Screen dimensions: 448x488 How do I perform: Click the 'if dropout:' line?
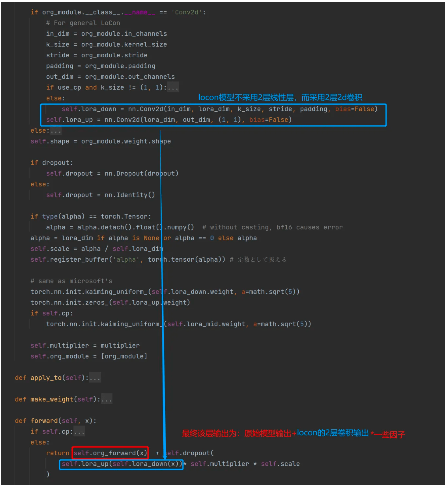coord(52,163)
